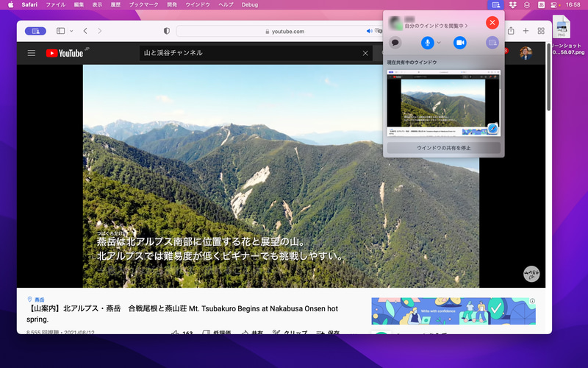Image resolution: width=588 pixels, height=368 pixels.
Task: Go back to the previous page
Action: (85, 31)
